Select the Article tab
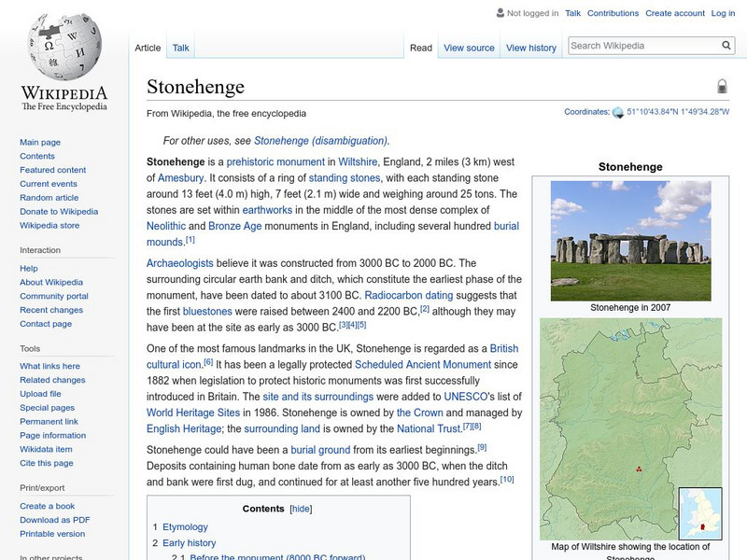Viewport: 747px width, 560px height. [148, 47]
